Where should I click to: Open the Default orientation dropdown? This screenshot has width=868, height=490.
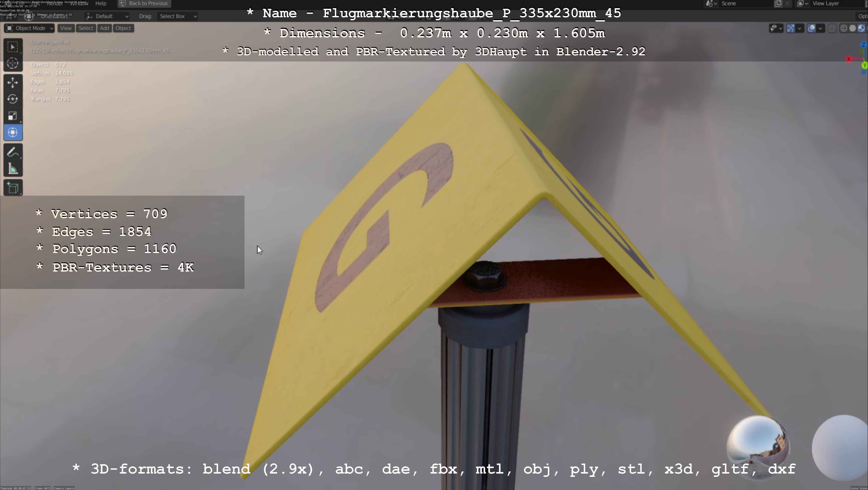pyautogui.click(x=107, y=16)
